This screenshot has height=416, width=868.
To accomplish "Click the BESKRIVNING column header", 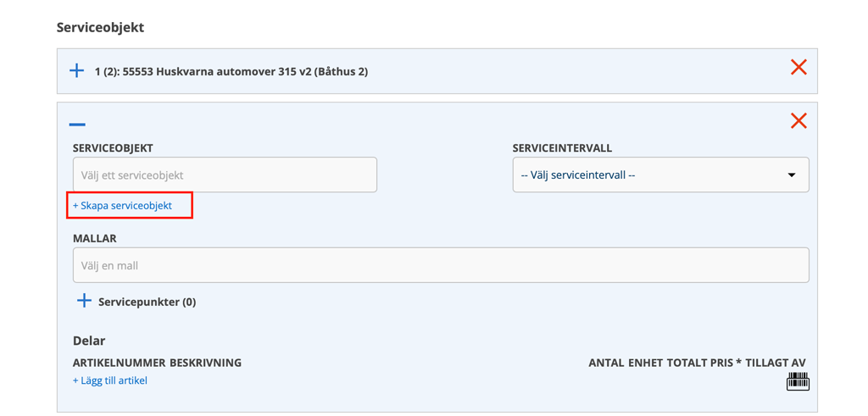I will click(206, 363).
